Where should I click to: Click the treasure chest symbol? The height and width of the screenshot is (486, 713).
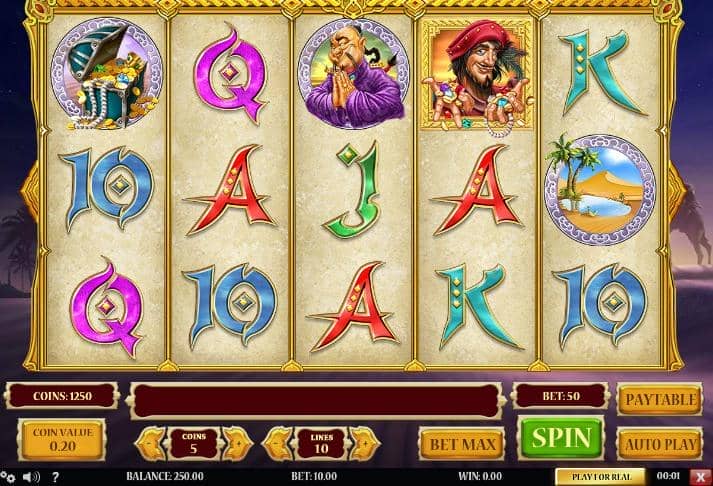pos(106,74)
